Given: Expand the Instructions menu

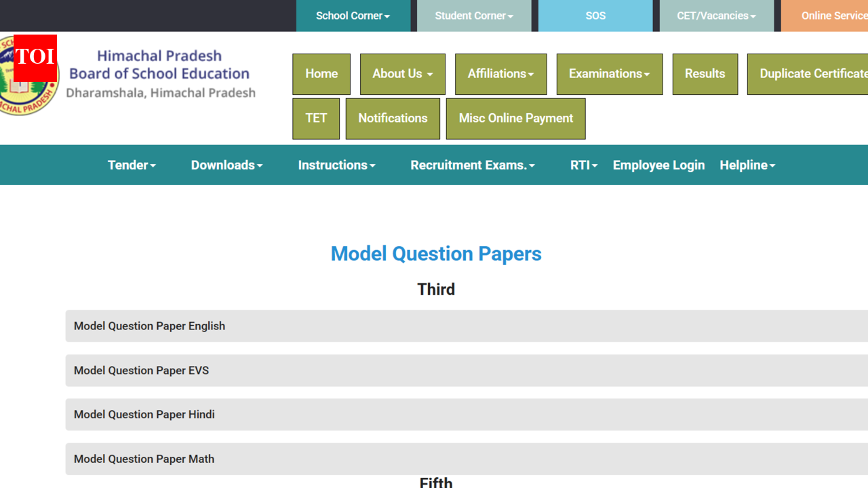Looking at the screenshot, I should 336,165.
